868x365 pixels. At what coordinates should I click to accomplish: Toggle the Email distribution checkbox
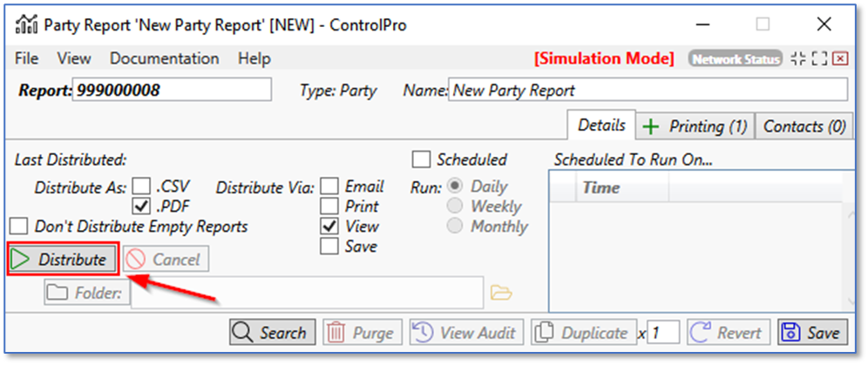tap(329, 186)
